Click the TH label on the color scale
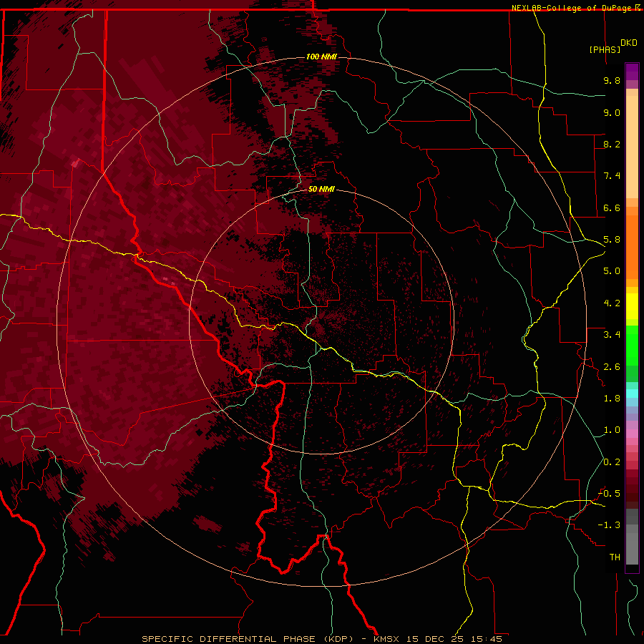Viewport: 644px width, 644px height. [x=615, y=557]
